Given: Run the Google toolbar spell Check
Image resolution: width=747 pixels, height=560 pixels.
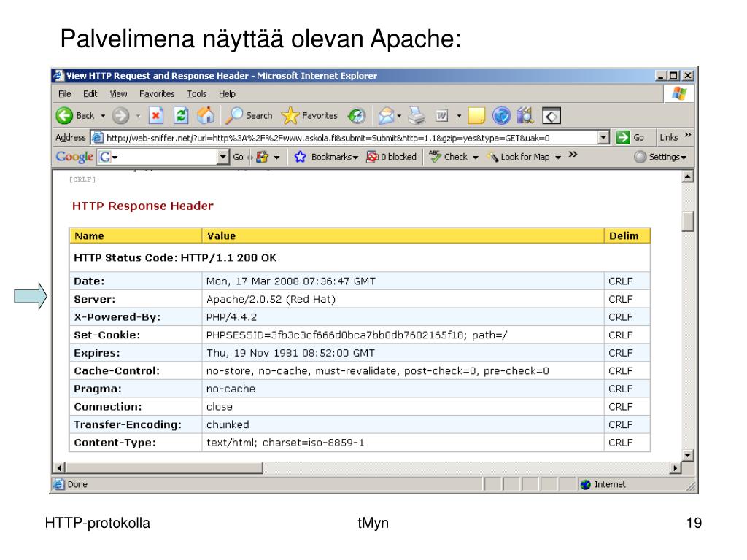Looking at the screenshot, I should pos(449,157).
